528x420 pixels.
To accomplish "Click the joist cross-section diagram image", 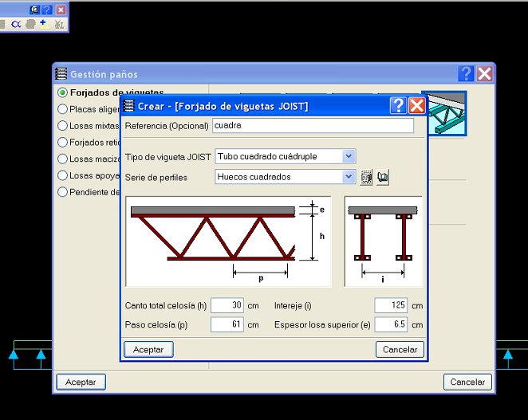I will (x=383, y=241).
